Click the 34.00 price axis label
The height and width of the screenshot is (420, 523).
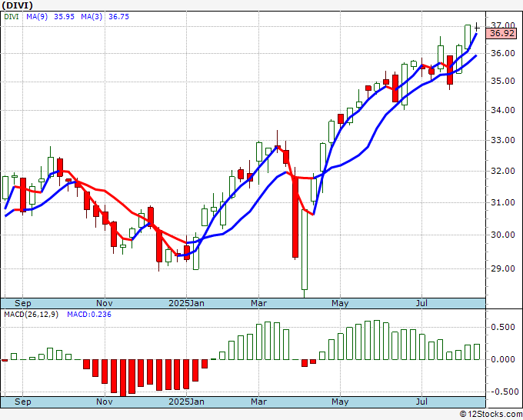503,110
